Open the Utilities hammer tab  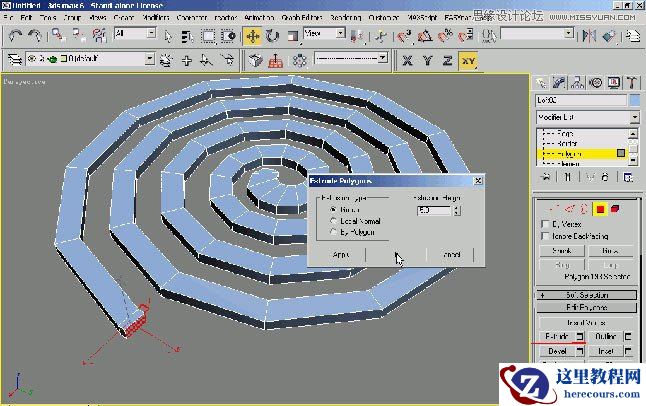coord(632,83)
